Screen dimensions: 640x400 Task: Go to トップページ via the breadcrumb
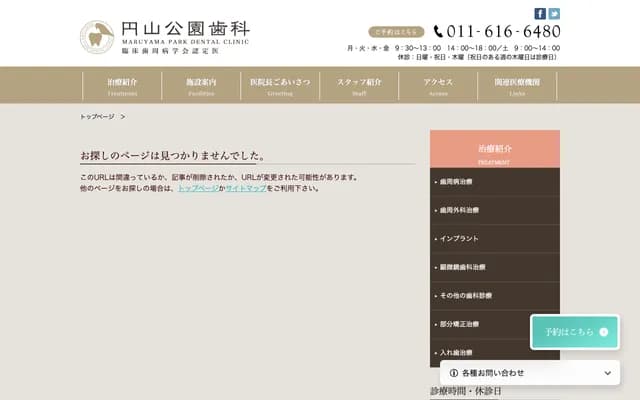pos(97,117)
